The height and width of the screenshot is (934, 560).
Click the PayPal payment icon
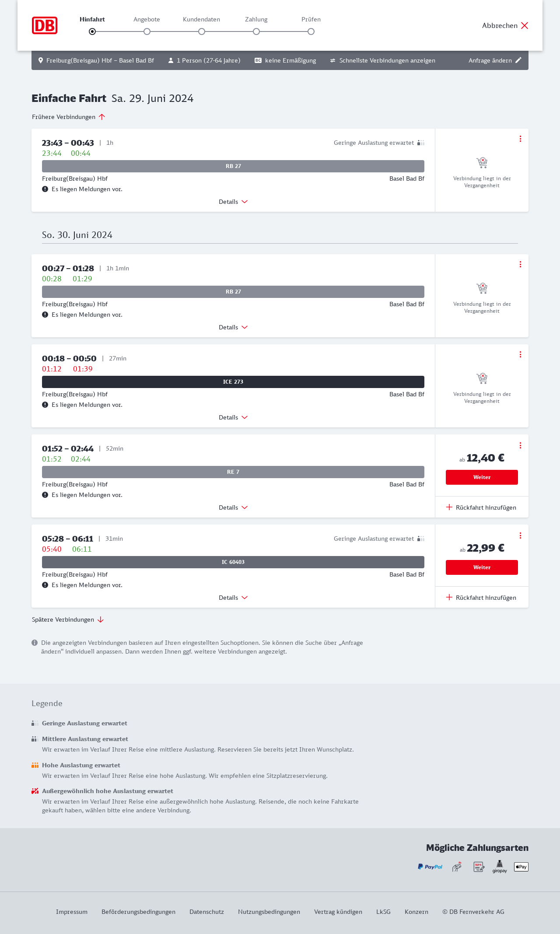point(430,867)
